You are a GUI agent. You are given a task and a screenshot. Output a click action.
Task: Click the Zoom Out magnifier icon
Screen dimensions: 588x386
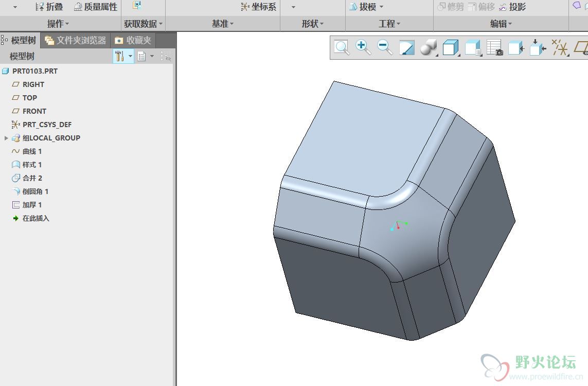tap(385, 48)
